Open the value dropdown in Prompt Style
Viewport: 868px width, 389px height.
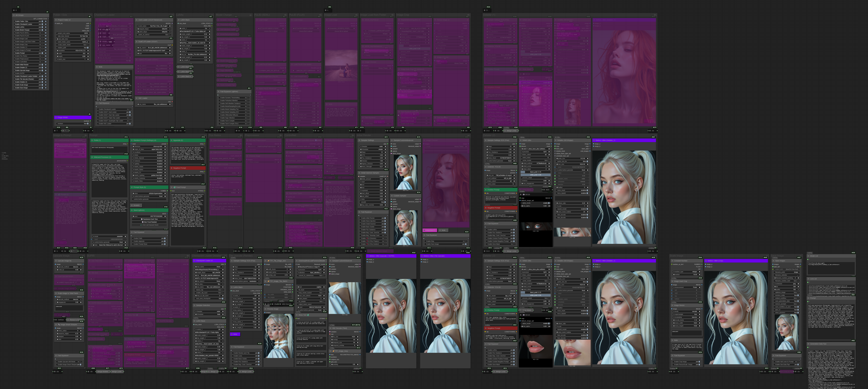[149, 194]
